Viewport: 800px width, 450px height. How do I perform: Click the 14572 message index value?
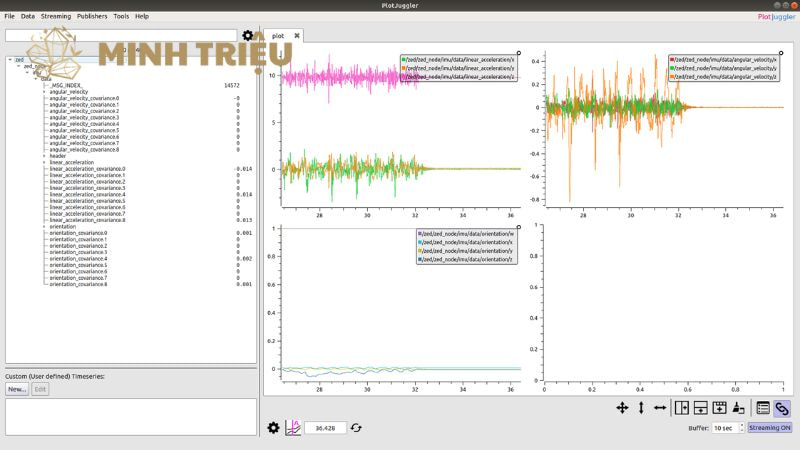(232, 85)
